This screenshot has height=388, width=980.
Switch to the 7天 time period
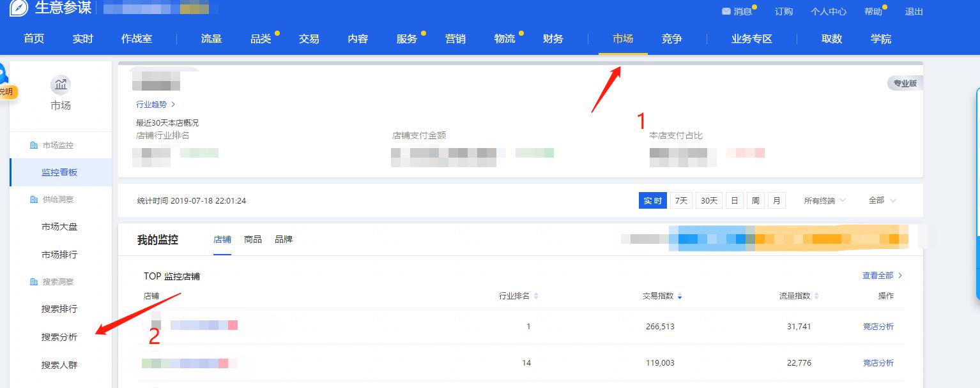(681, 200)
